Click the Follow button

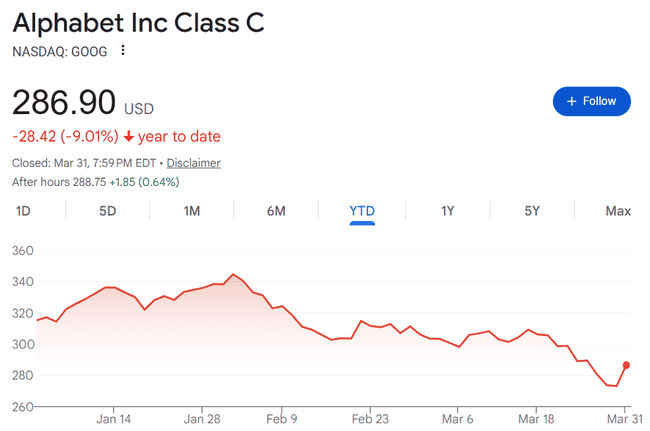coord(591,101)
